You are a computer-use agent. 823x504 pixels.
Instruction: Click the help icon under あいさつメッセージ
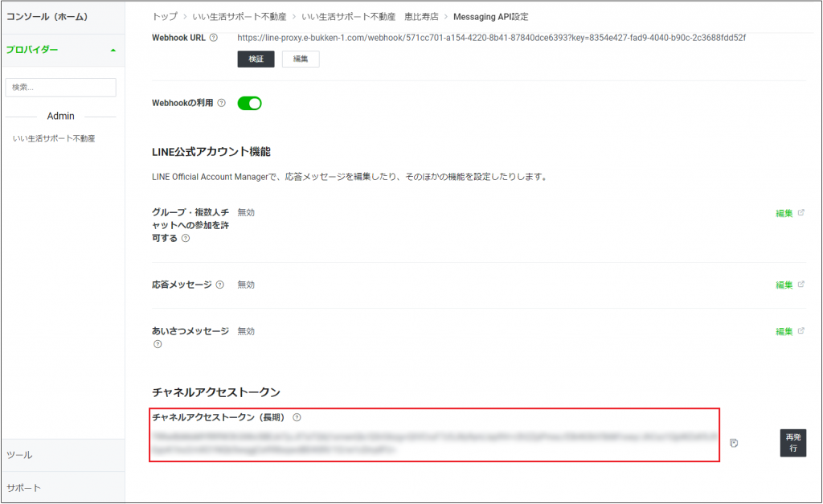click(x=158, y=344)
